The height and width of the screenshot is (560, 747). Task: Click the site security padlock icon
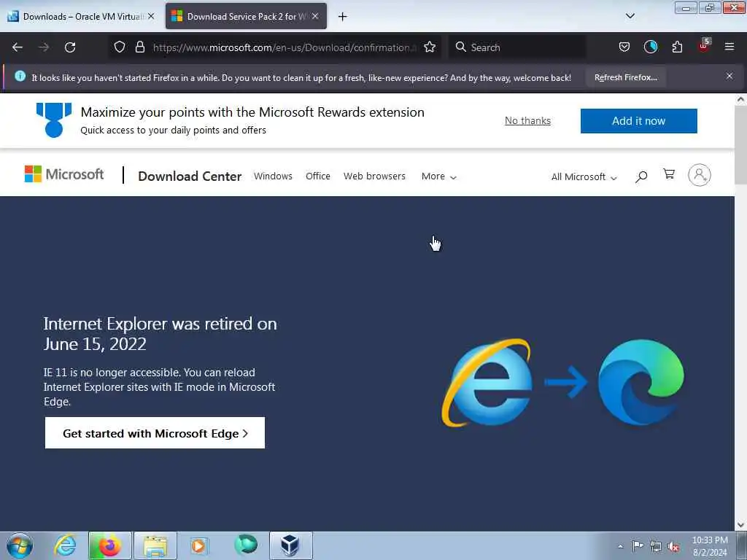coord(139,47)
